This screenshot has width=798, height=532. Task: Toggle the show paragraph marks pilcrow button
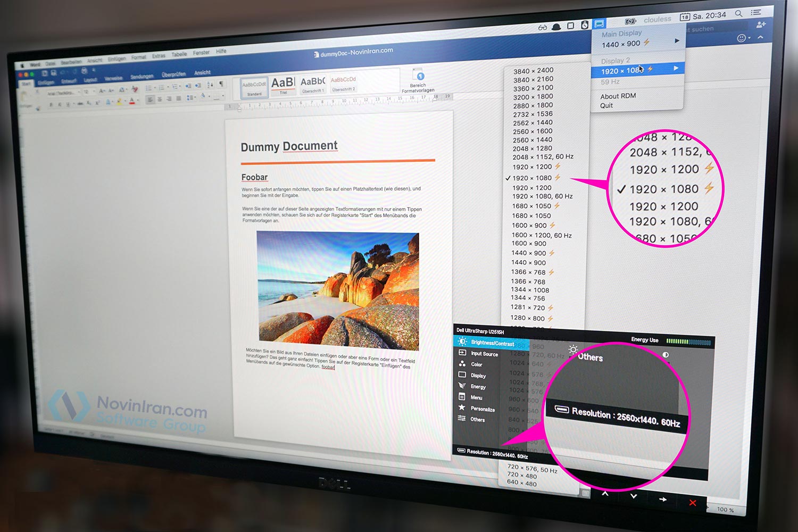coord(221,84)
